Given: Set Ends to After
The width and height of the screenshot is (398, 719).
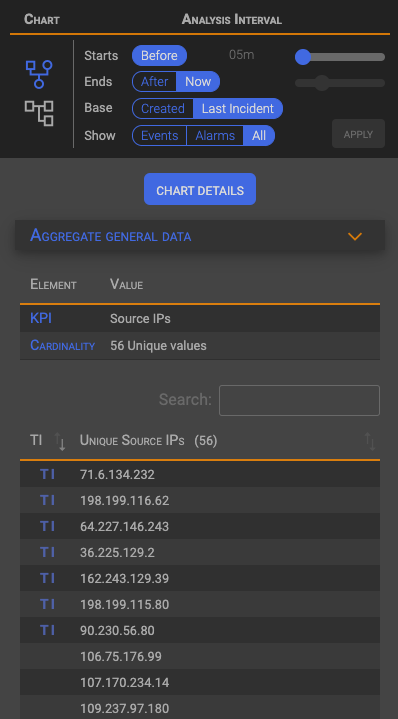Looking at the screenshot, I should pos(154,82).
